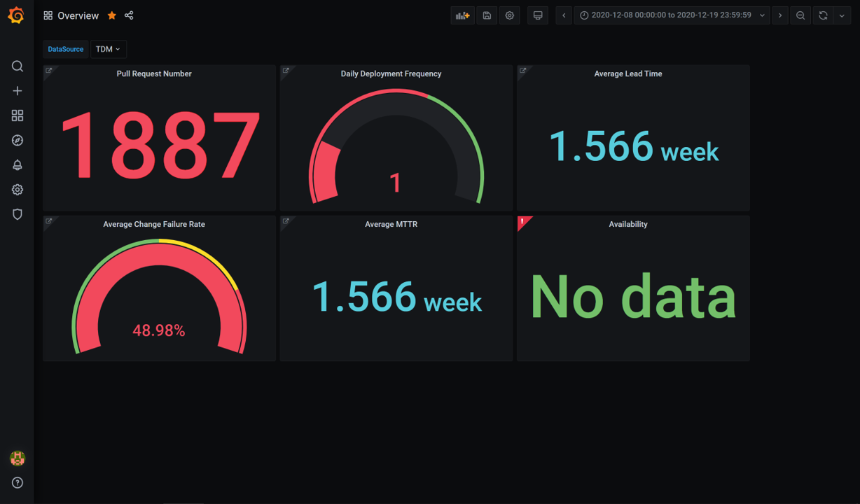The width and height of the screenshot is (860, 504).
Task: Click the 1.566 week value in Average Lead Time
Action: click(x=634, y=147)
